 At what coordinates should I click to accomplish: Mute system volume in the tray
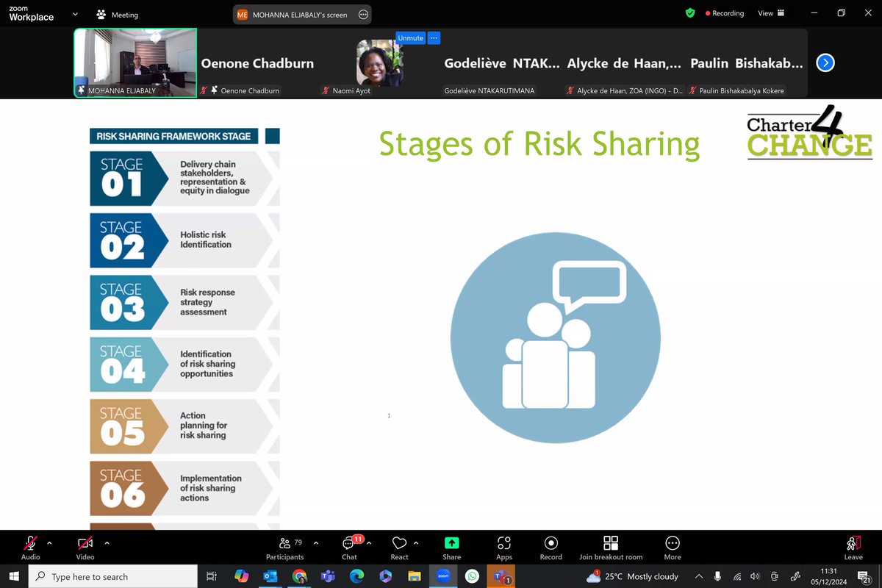pyautogui.click(x=756, y=576)
